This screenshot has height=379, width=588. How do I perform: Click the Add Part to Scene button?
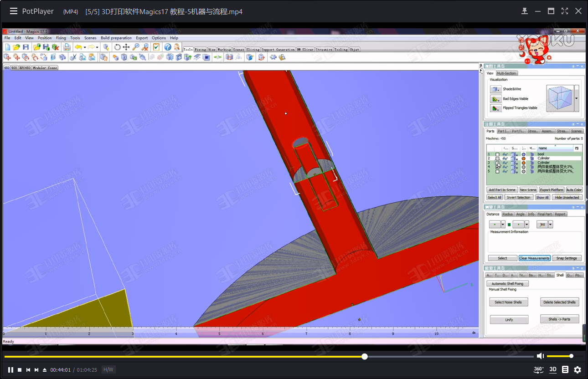click(502, 190)
